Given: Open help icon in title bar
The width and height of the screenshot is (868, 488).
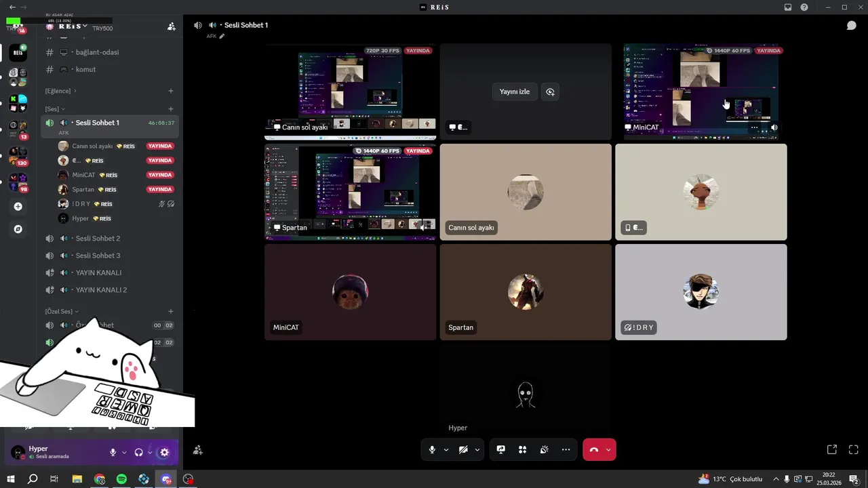Looking at the screenshot, I should point(804,7).
